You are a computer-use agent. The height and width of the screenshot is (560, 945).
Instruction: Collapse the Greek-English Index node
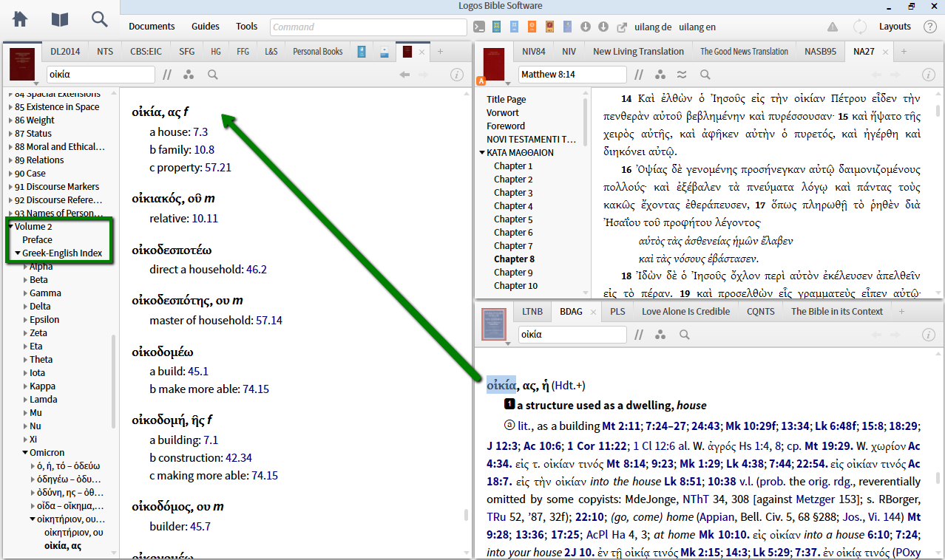18,253
